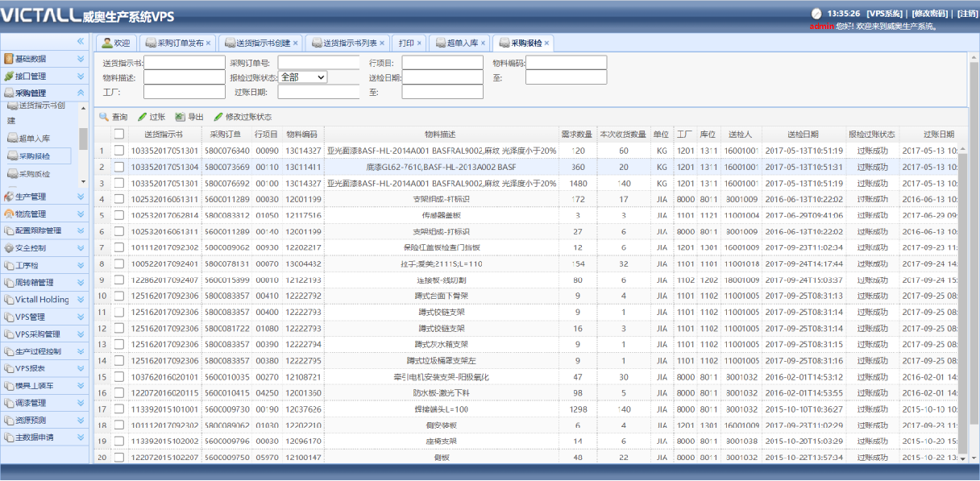Open the 欢迎 tab
Screen dimensions: 980x481
coord(114,43)
